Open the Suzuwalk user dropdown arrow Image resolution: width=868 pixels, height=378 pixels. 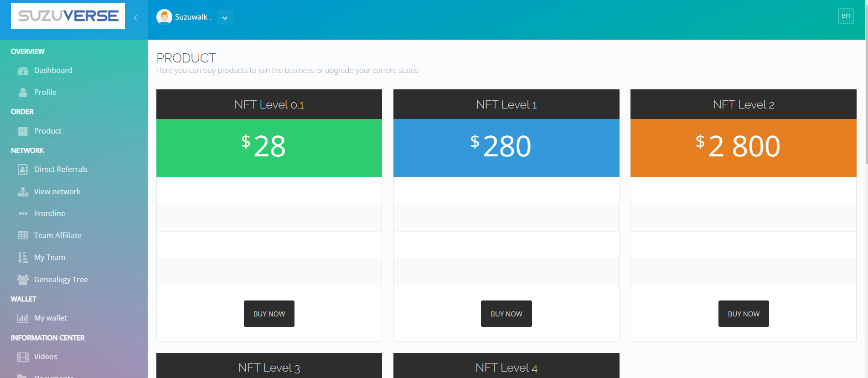tap(225, 18)
